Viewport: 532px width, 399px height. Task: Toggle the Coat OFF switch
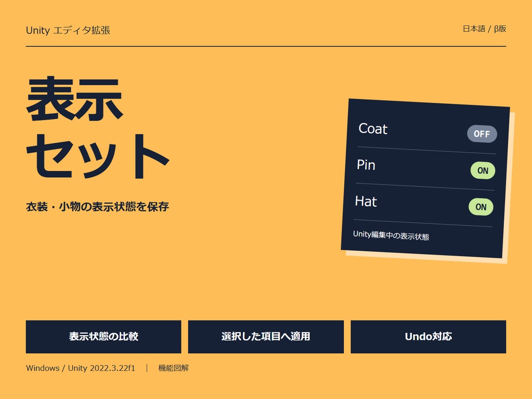click(482, 134)
